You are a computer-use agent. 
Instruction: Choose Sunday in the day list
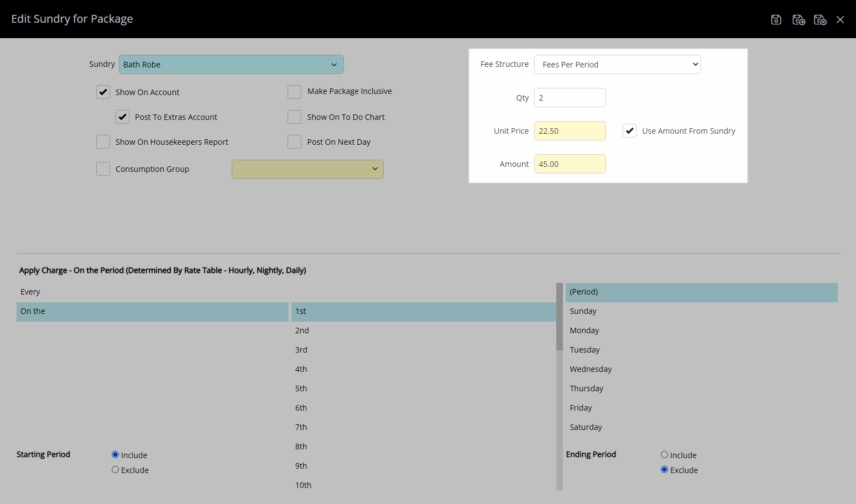pyautogui.click(x=701, y=311)
